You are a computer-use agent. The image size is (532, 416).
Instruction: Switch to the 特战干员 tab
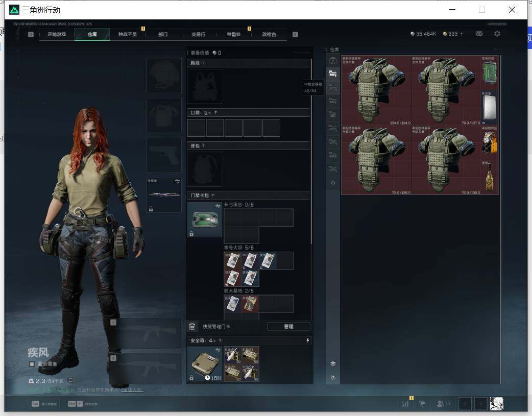[x=127, y=34]
